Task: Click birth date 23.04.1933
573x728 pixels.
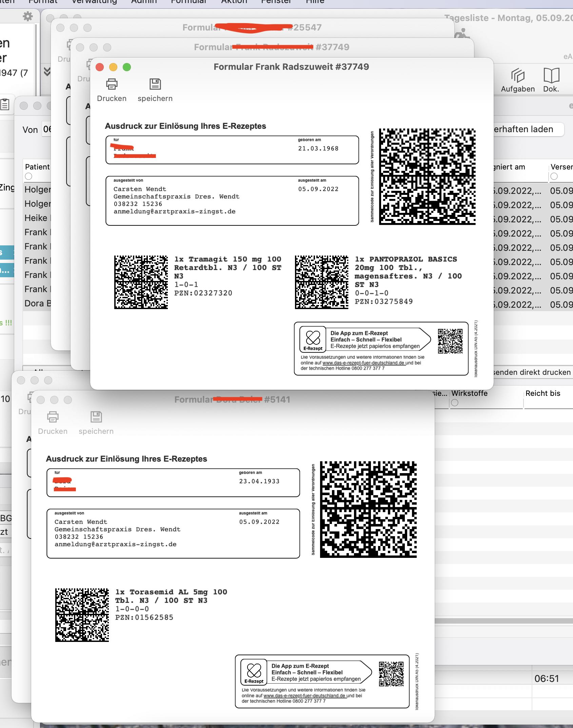Action: tap(259, 481)
